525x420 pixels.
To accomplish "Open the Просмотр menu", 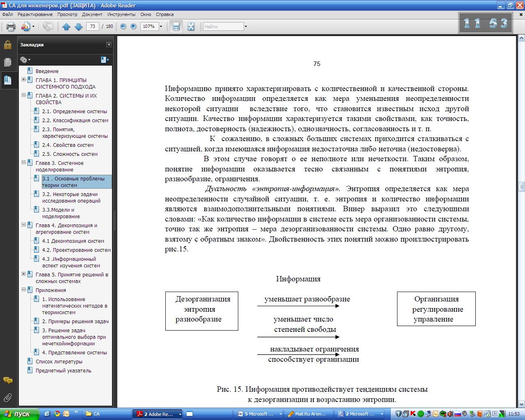I will [x=67, y=14].
